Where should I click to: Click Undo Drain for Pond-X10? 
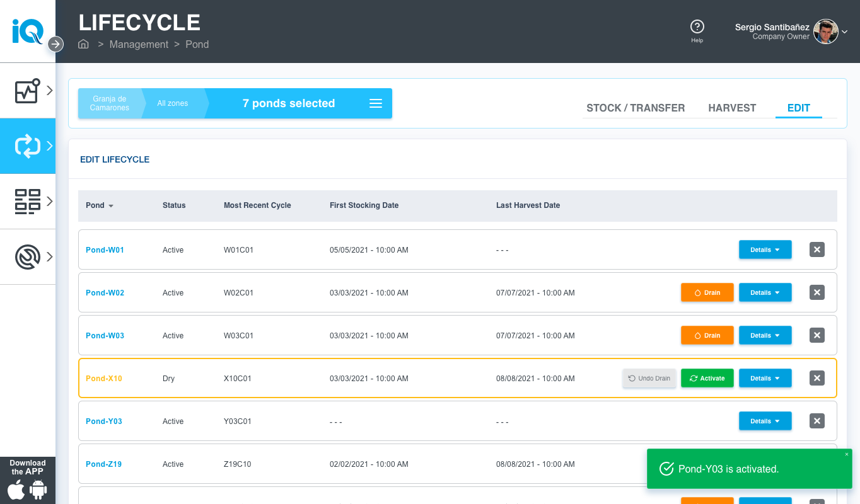[x=649, y=379]
